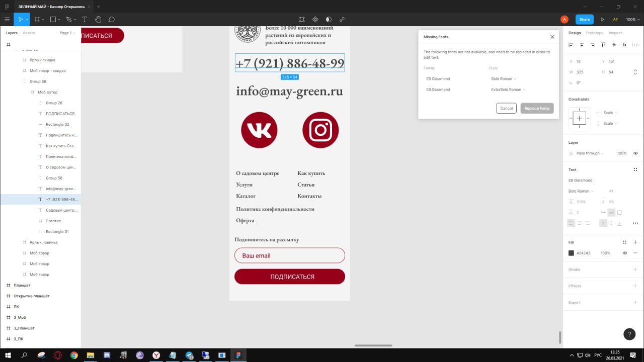The height and width of the screenshot is (362, 644).
Task: Open Pass through blend mode dropdown
Action: coord(590,153)
